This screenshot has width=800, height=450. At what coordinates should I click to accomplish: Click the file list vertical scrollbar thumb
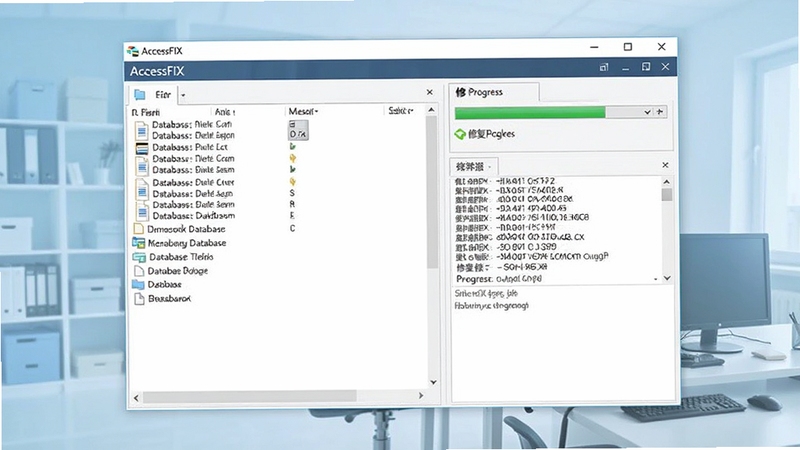click(432, 192)
